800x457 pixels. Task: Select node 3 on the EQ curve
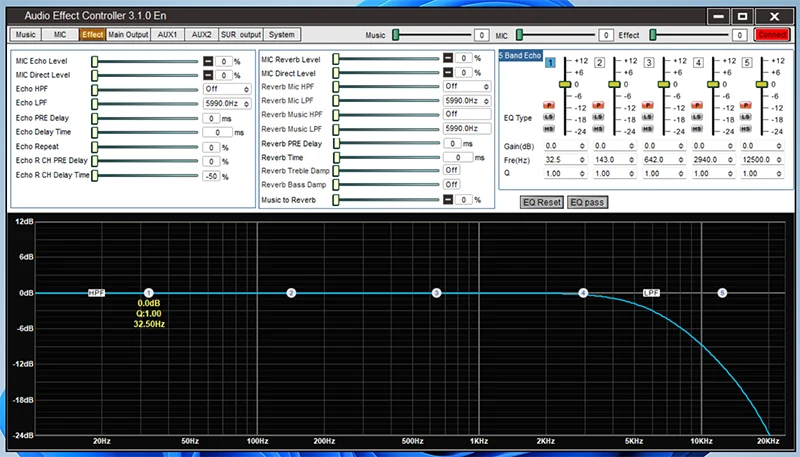coord(436,293)
